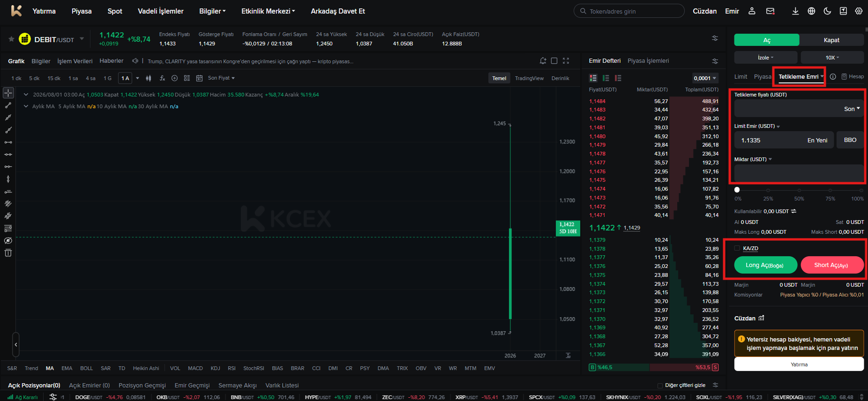Click the Yatırma deposit button
The width and height of the screenshot is (868, 401).
[799, 364]
